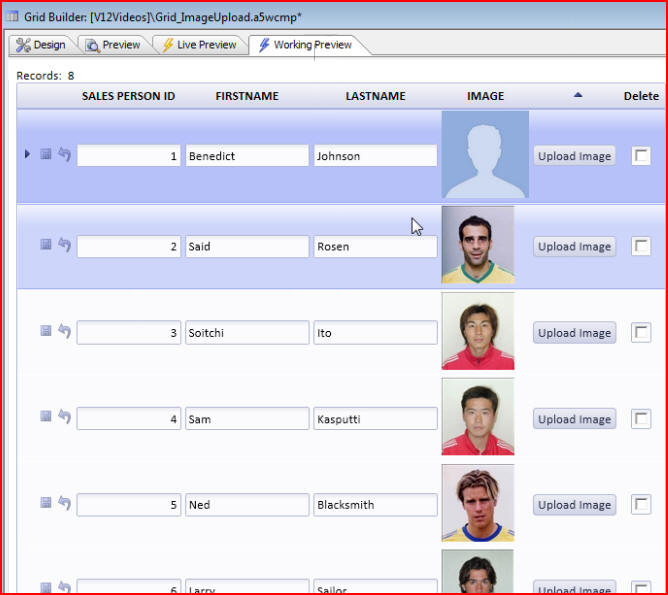Click the undo icon in Sam's row
668x595 pixels.
pyautogui.click(x=64, y=417)
